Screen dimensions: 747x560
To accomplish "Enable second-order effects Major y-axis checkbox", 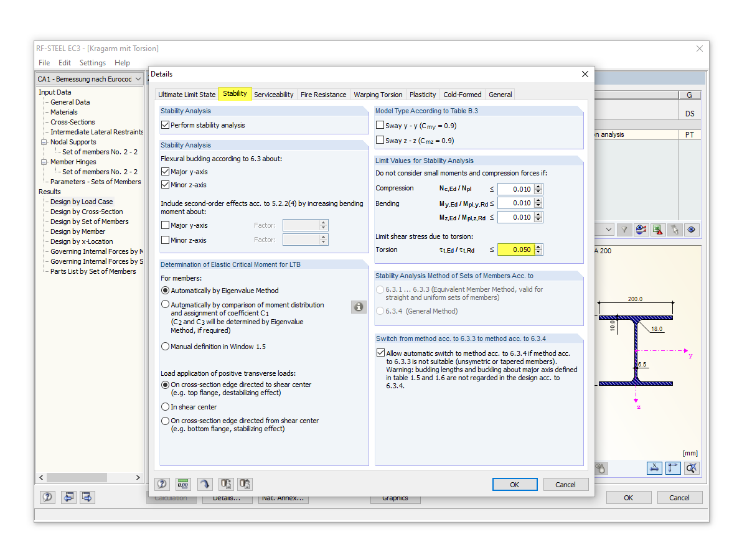I will click(x=165, y=225).
